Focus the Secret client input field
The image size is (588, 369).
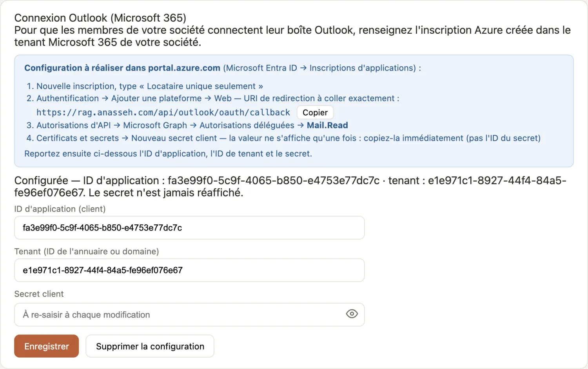pyautogui.click(x=189, y=314)
